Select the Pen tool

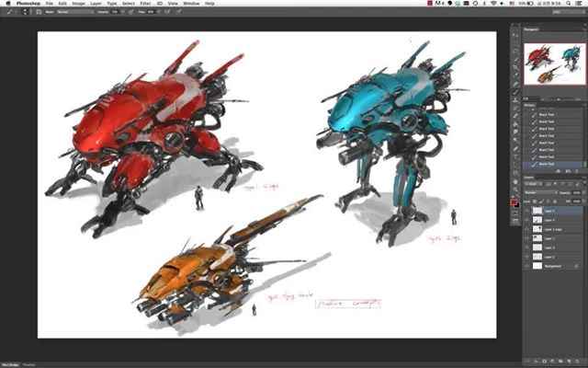pyautogui.click(x=515, y=149)
